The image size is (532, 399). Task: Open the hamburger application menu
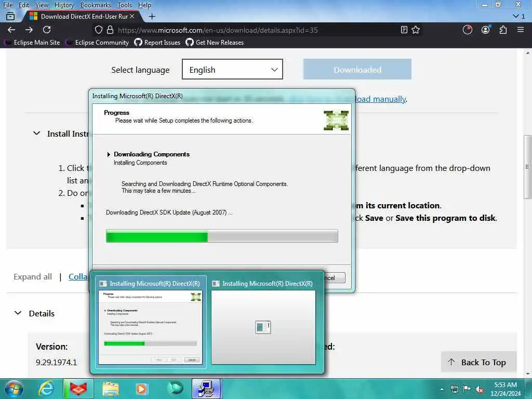point(521,30)
